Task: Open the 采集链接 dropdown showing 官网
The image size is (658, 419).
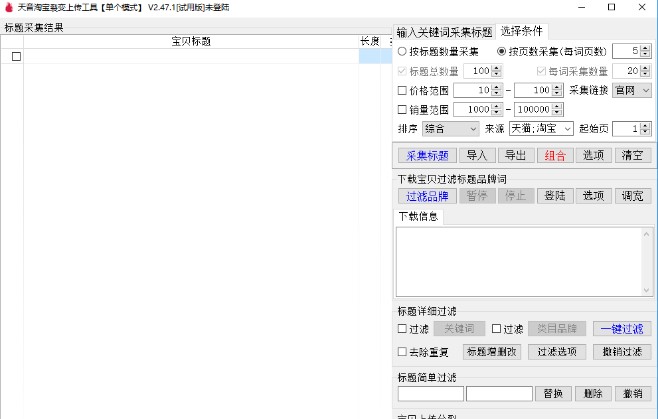Action: (x=631, y=90)
